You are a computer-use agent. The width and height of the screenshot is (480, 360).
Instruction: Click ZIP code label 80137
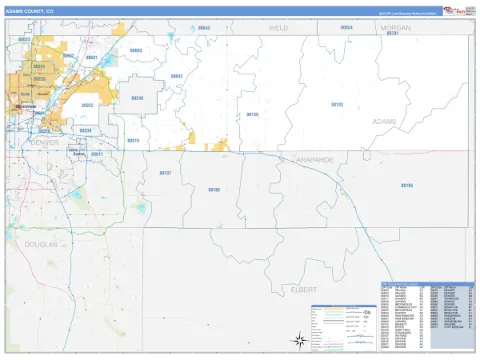165,173
